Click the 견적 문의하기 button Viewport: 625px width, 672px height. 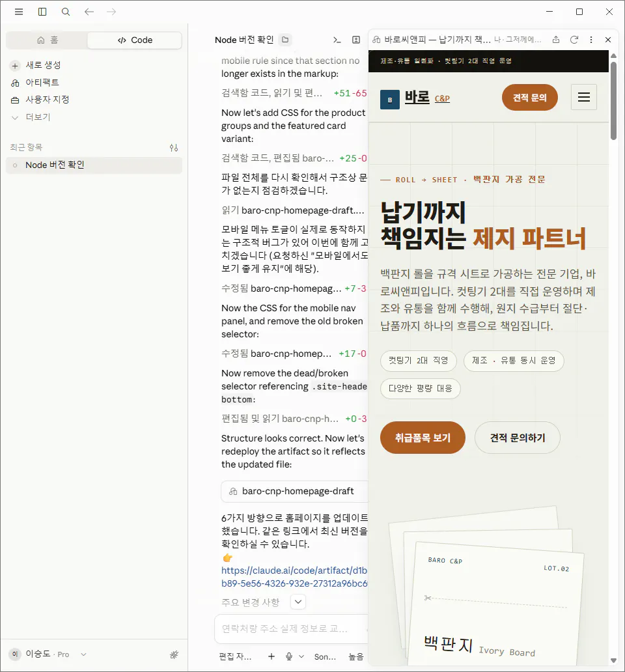518,438
